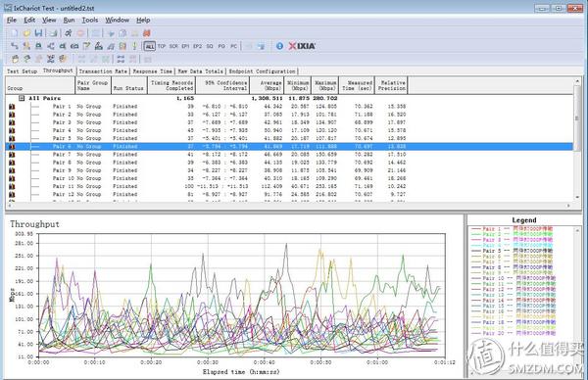The width and height of the screenshot is (588, 380).
Task: Select the Pair 11 row
Action: pyautogui.click(x=289, y=186)
